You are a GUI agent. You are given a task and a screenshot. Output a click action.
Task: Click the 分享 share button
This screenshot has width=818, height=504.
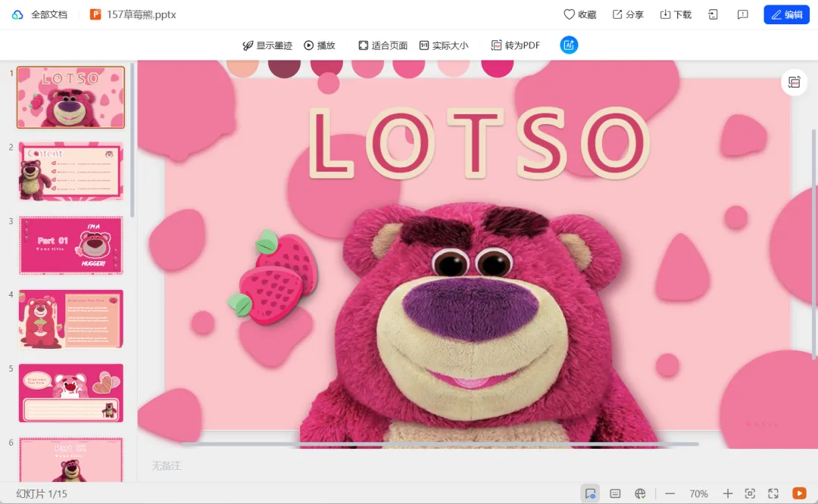pyautogui.click(x=628, y=14)
